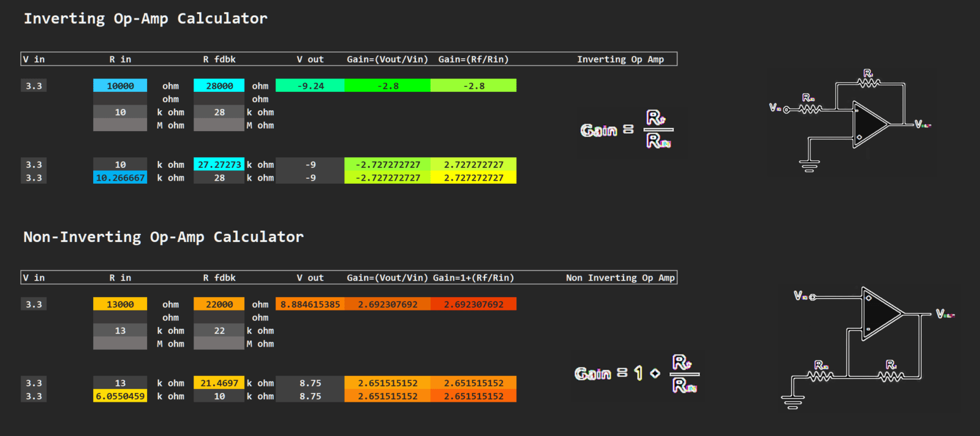Viewport: 980px width, 436px height.
Task: Click 2.651515152 Gain=1+(Rf/Rin) in 6.0550459 row
Action: coord(473,396)
